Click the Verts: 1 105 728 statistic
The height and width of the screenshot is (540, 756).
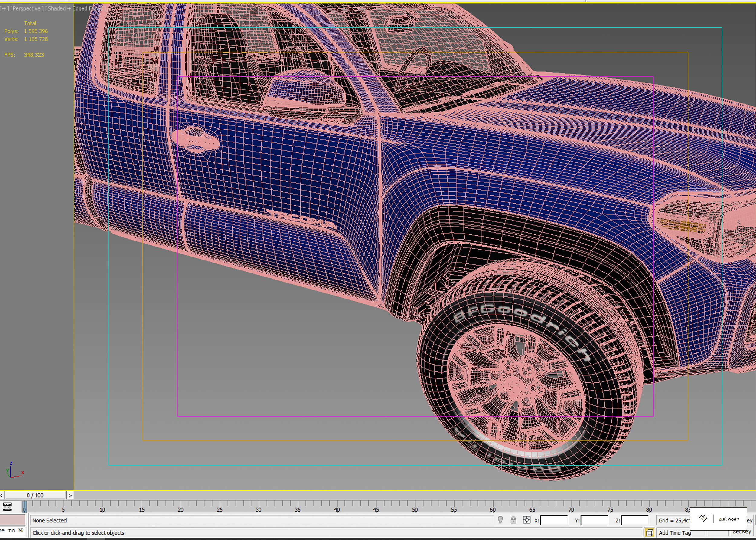click(x=26, y=39)
